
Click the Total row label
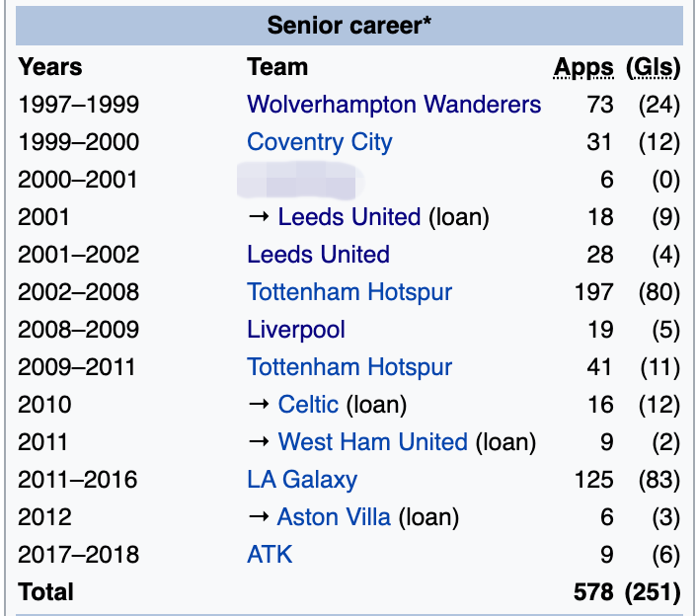45,592
